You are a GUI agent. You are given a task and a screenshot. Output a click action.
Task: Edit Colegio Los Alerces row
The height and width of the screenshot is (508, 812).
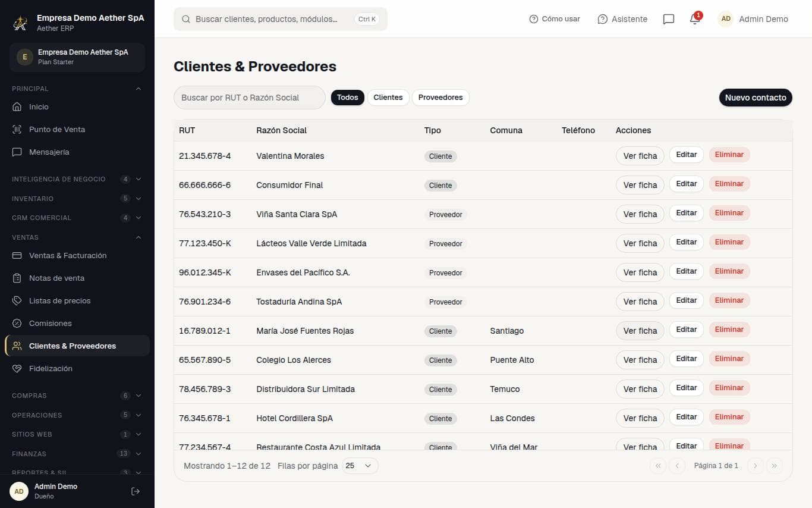coord(687,359)
